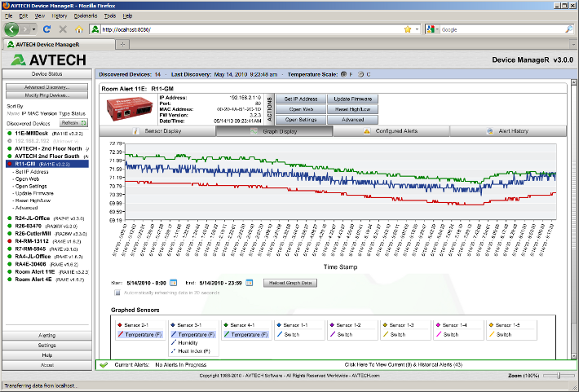Toggle Sensor 1-1 Switch graph line

[288, 334]
